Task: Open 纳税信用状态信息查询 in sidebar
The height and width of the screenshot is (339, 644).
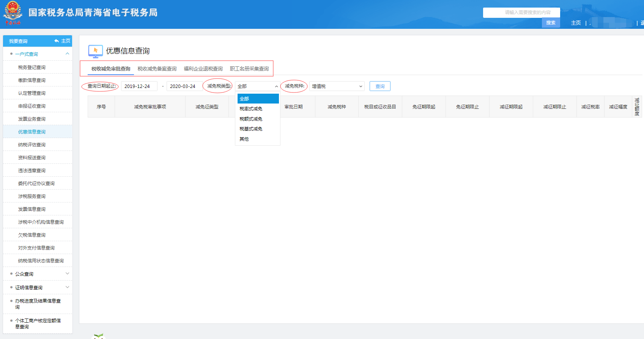Action: pyautogui.click(x=38, y=261)
